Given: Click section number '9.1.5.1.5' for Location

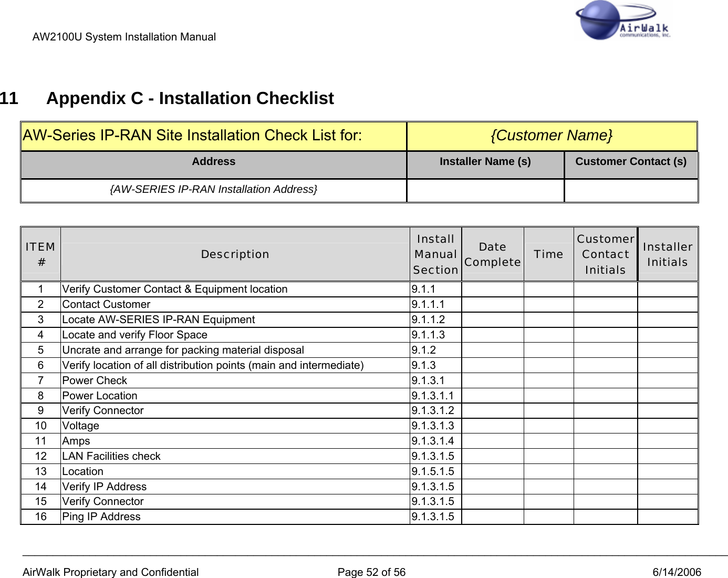Looking at the screenshot, I should (x=433, y=472).
